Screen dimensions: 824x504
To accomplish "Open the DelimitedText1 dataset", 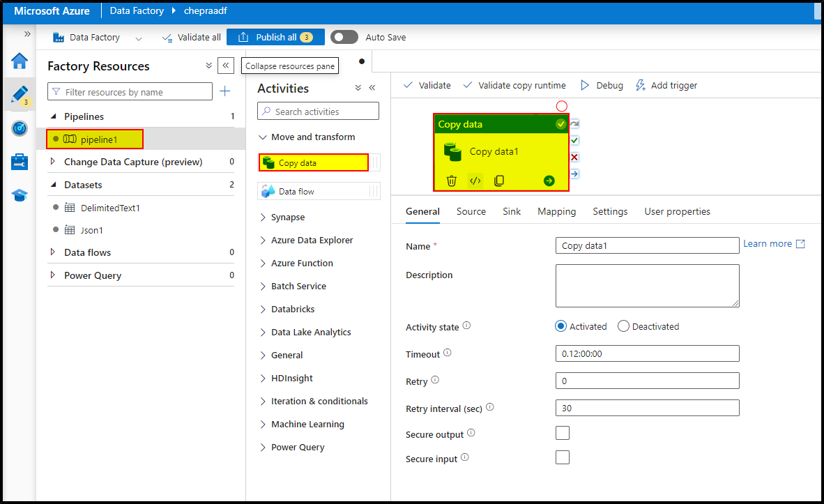I will 110,208.
